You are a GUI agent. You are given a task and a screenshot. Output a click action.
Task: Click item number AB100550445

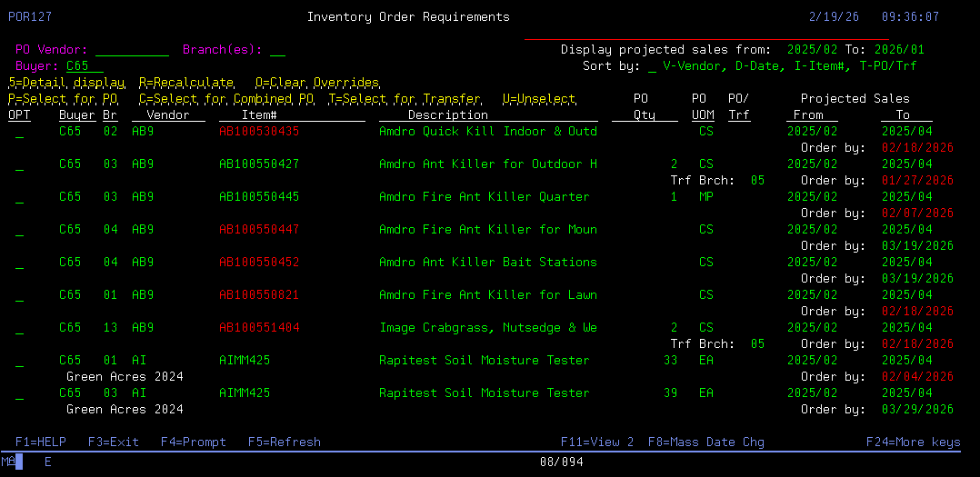tap(259, 197)
